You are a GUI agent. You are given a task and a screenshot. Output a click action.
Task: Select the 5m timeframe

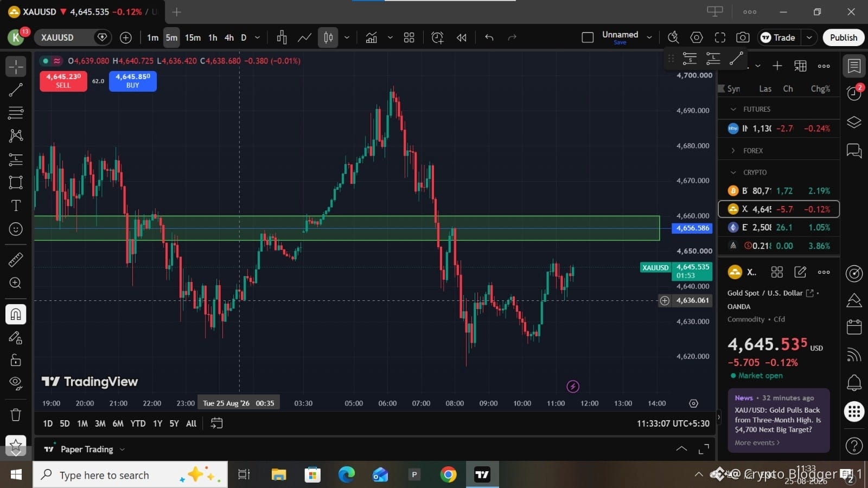coord(171,37)
